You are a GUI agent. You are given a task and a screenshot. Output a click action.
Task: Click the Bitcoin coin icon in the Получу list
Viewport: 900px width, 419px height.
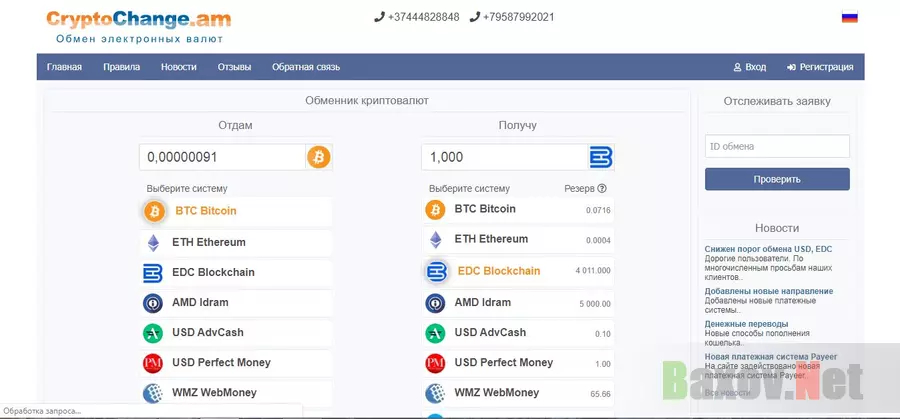435,210
